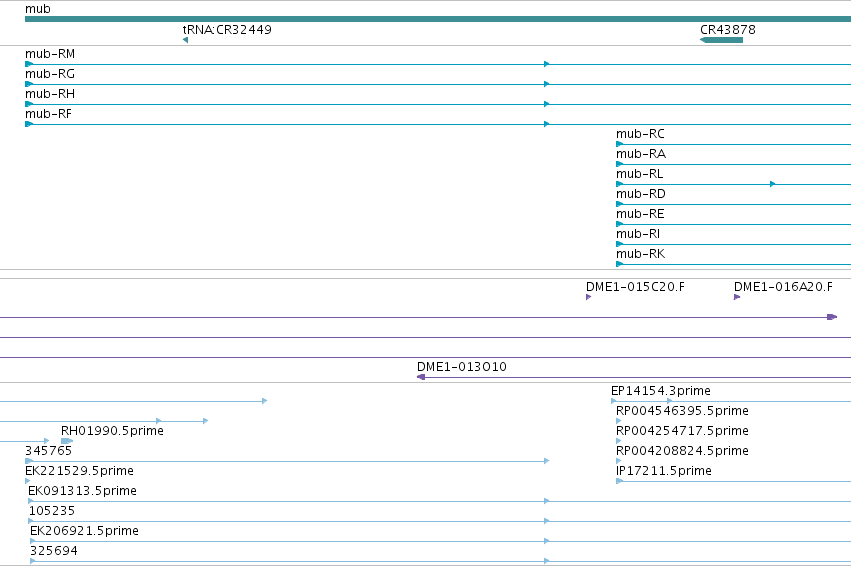
Task: Select the 325694 feature label
Action: pos(54,552)
